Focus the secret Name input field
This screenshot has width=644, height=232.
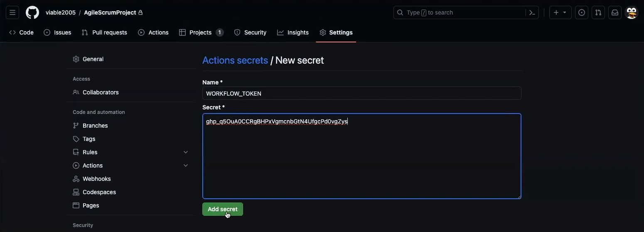[361, 94]
